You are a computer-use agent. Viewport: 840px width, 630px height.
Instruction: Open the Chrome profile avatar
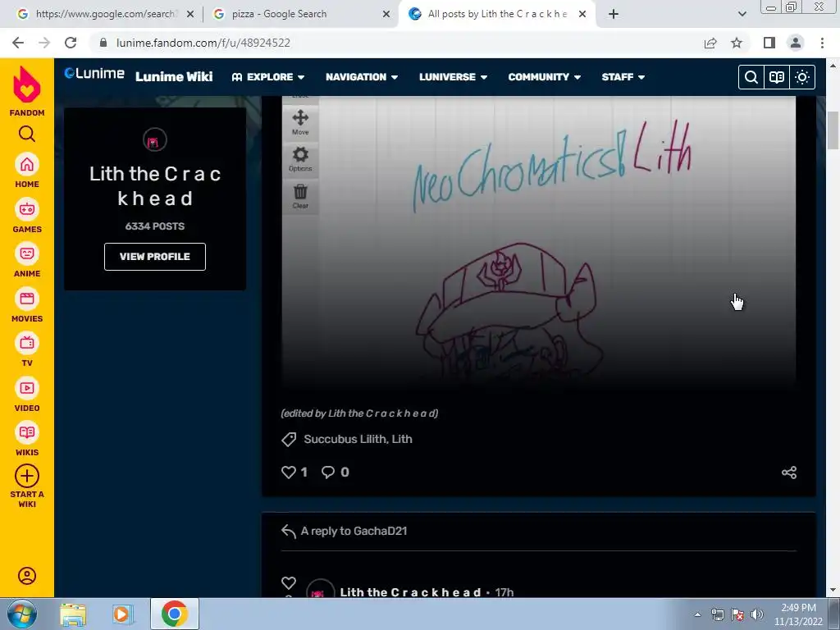coord(796,43)
